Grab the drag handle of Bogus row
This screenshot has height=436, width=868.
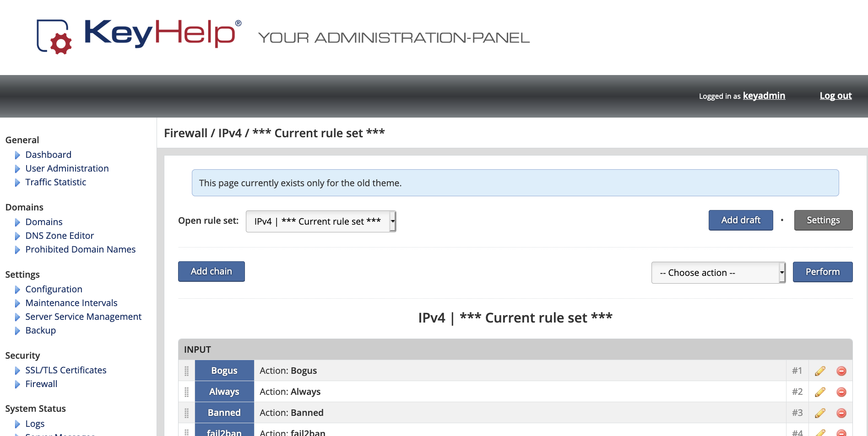pos(186,371)
